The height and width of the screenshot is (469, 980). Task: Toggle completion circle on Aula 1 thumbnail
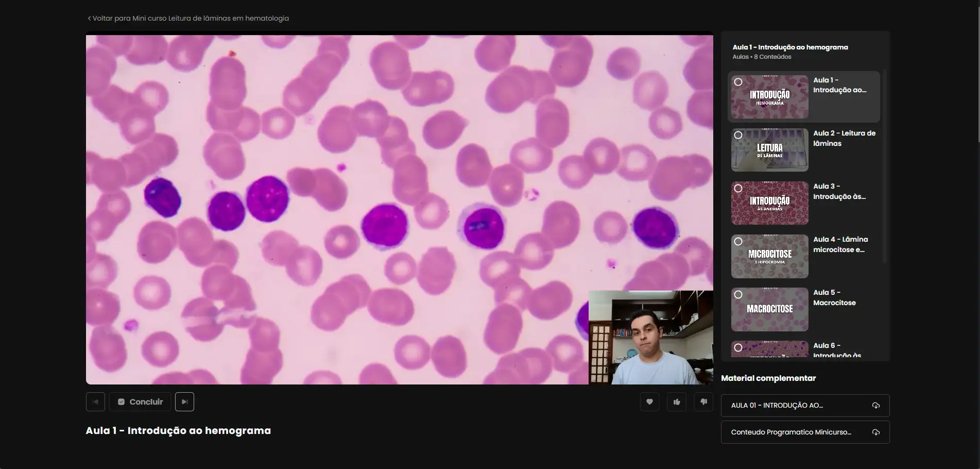tap(738, 82)
